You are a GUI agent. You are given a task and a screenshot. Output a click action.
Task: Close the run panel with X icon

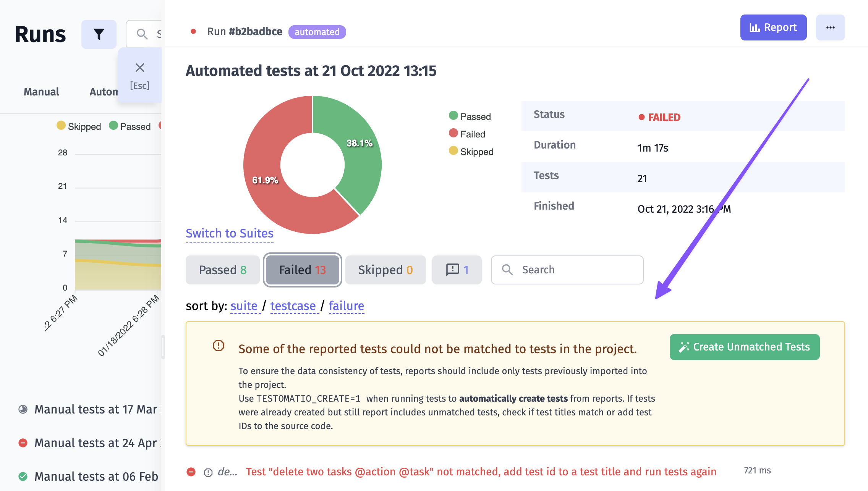click(x=140, y=68)
